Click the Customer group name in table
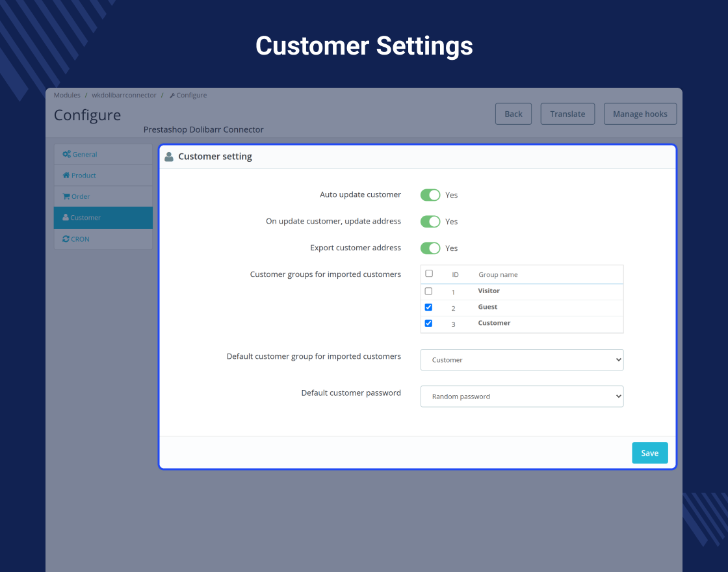The width and height of the screenshot is (728, 572). 494,322
